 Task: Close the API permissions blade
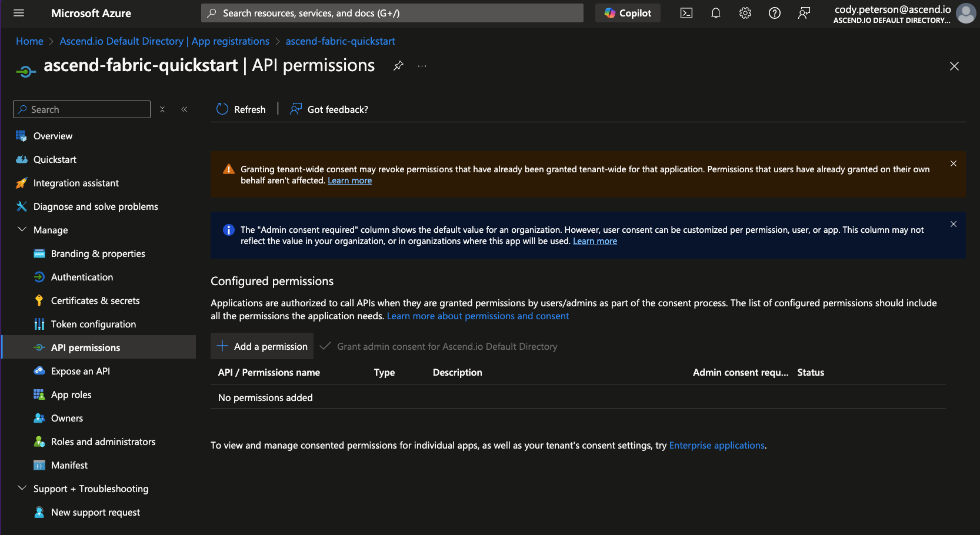point(954,66)
